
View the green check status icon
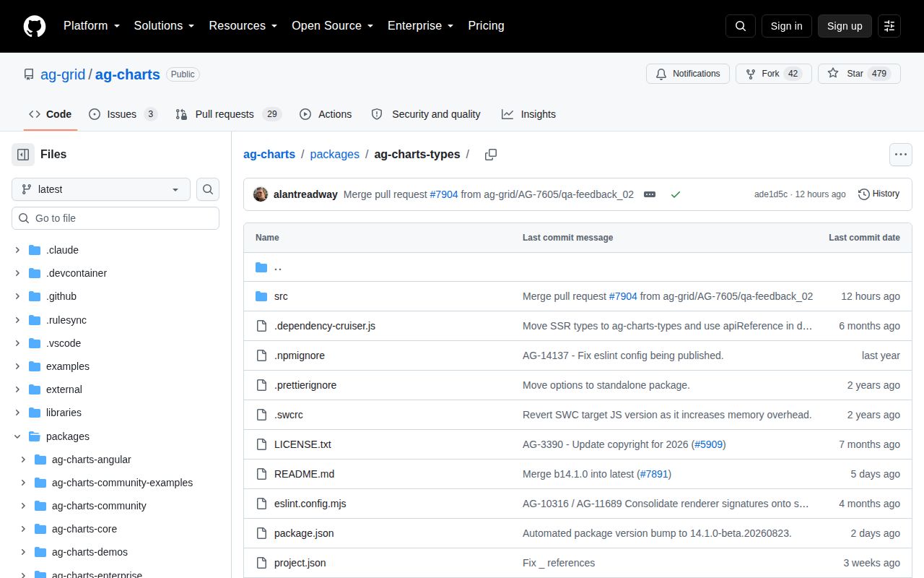pyautogui.click(x=675, y=194)
